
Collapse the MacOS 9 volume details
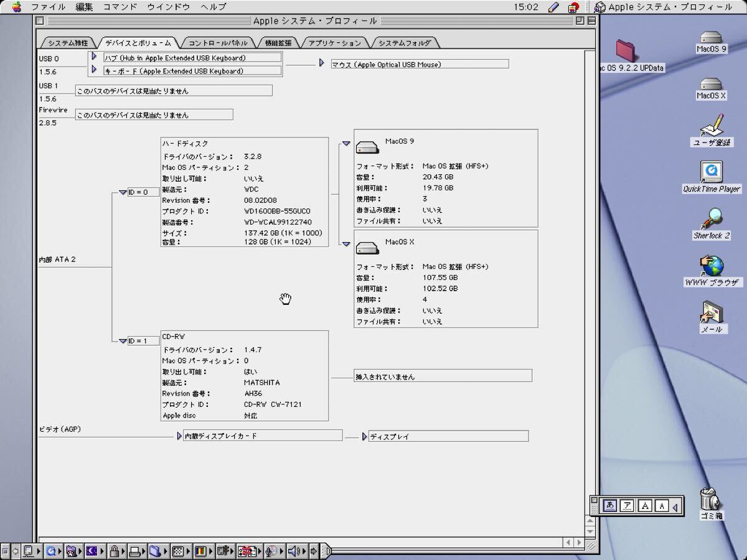(x=346, y=144)
